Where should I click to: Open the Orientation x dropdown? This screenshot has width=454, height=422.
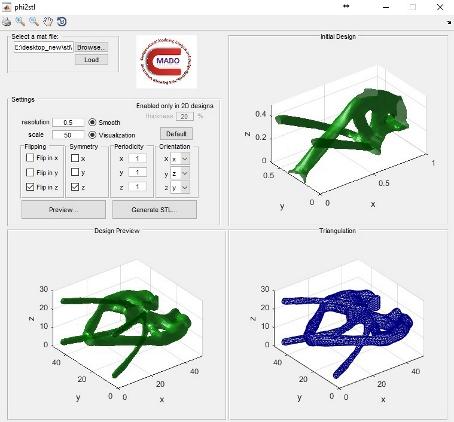coord(180,159)
